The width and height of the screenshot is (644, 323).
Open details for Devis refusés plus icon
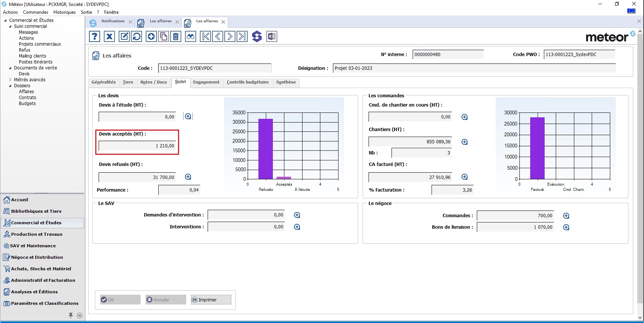(x=188, y=177)
